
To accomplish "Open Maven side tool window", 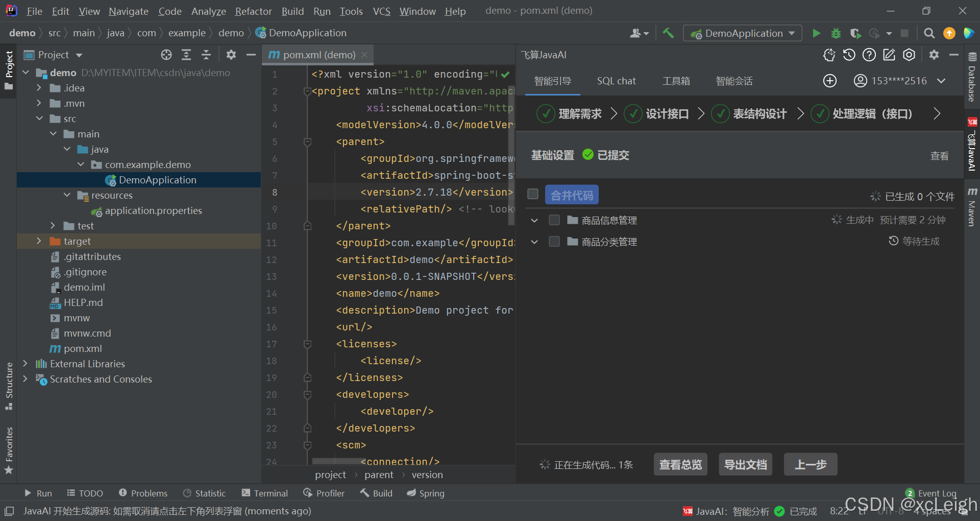I will pyautogui.click(x=972, y=207).
